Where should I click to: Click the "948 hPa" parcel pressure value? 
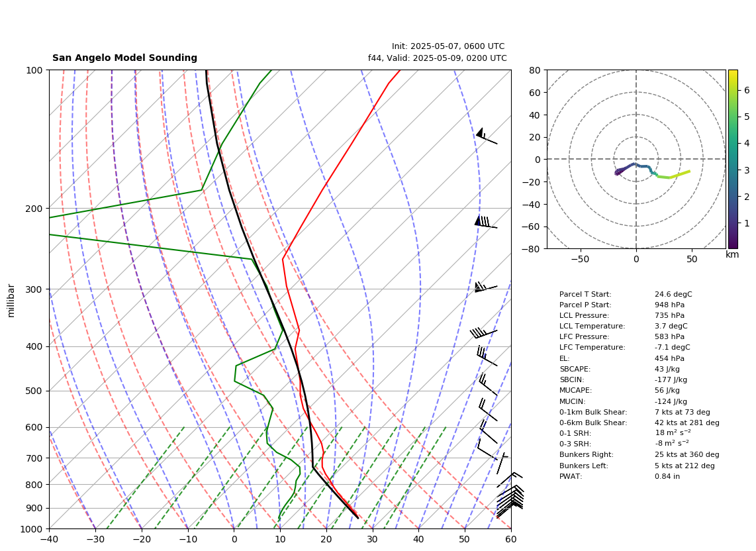pyautogui.click(x=669, y=305)
